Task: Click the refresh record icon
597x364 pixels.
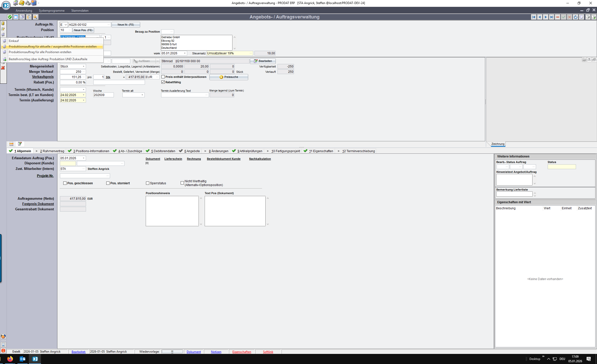Action: [x=575, y=17]
